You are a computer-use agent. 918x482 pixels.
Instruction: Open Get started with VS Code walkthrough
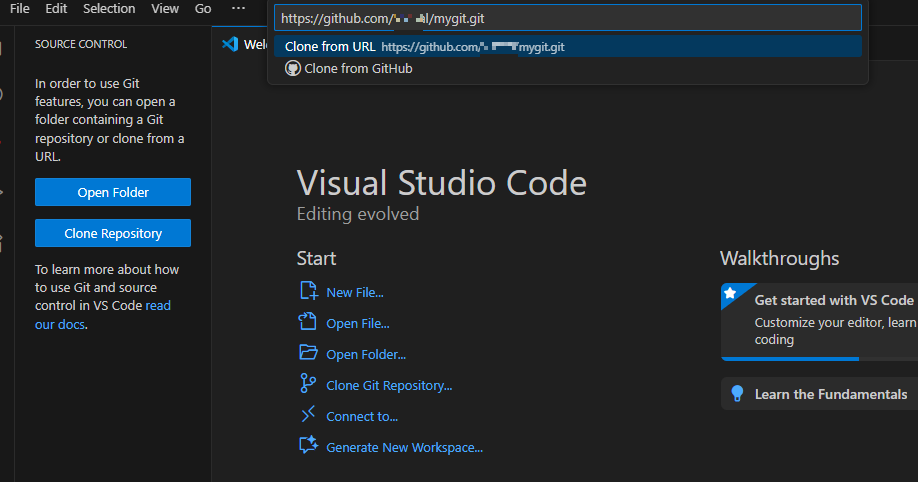tap(820, 322)
